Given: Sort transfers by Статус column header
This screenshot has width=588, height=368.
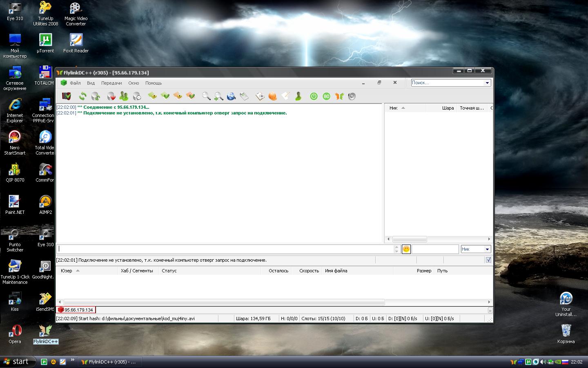Looking at the screenshot, I should click(x=169, y=271).
